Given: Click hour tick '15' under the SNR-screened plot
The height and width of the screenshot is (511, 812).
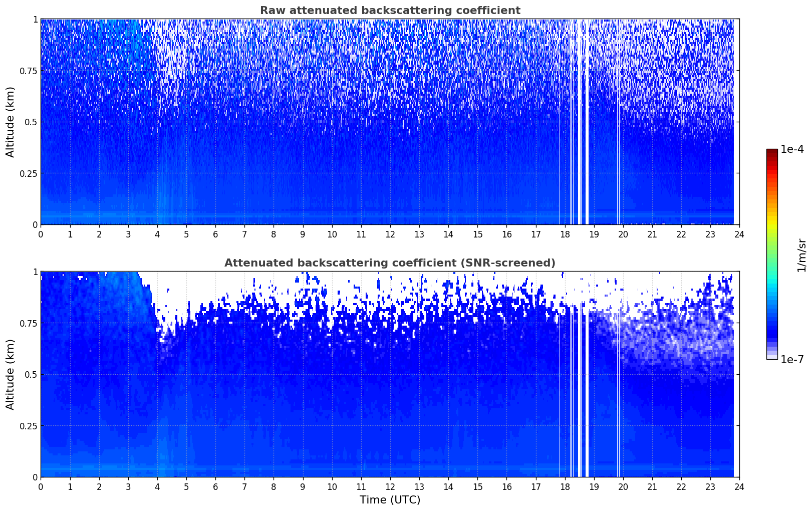Looking at the screenshot, I should [478, 486].
